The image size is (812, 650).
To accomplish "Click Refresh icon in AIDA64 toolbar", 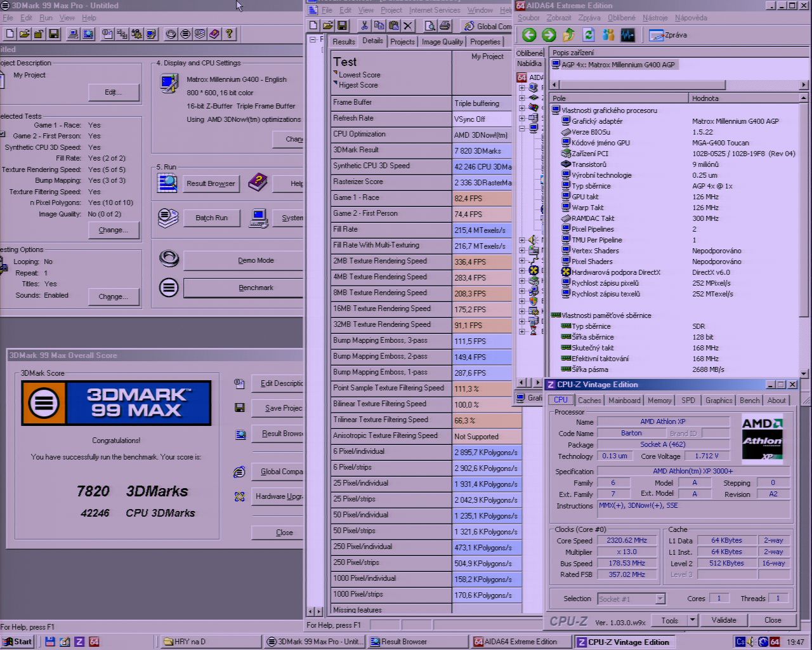I will [x=589, y=35].
